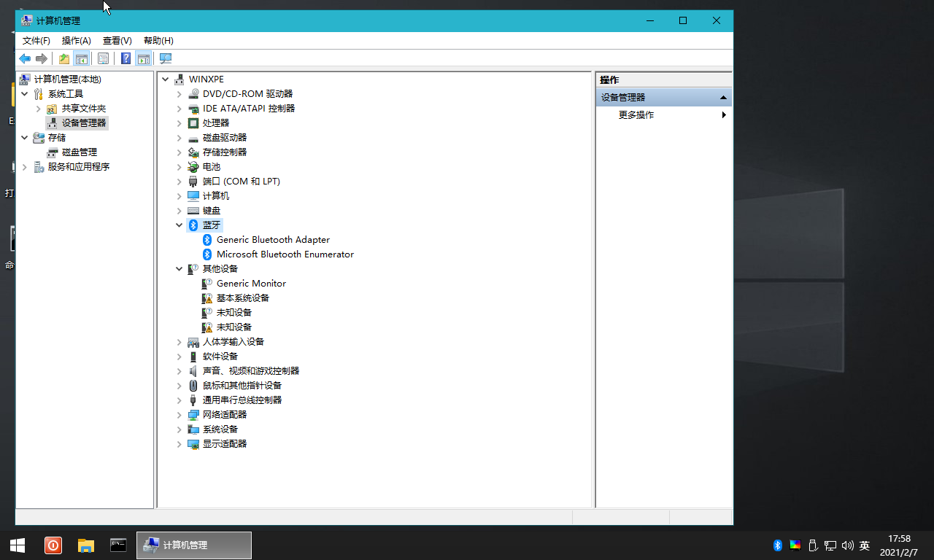
Task: Click the 英 input method indicator
Action: coord(865,545)
